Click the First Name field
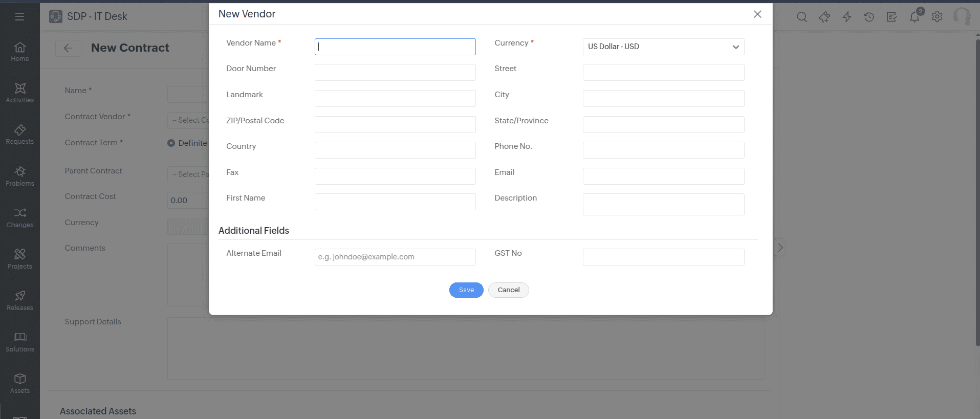Viewport: 980px width, 419px height. pos(395,202)
